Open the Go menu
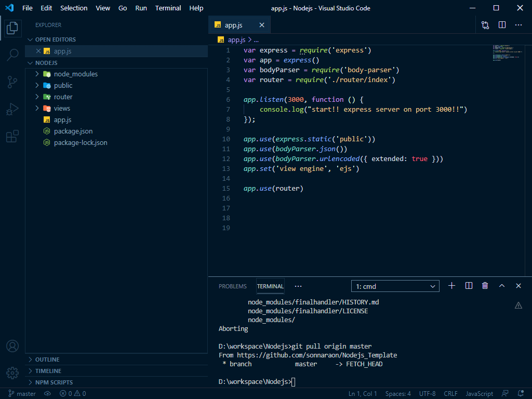532x399 pixels. click(123, 8)
